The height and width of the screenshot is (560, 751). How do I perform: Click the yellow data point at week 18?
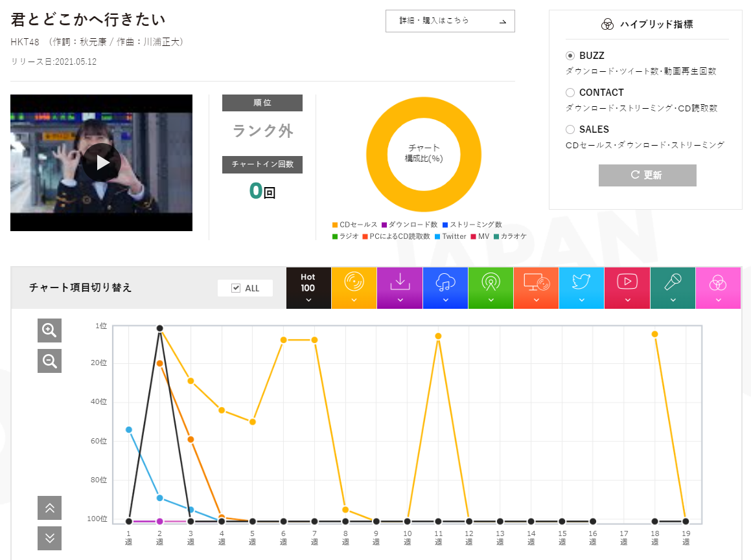coord(654,334)
